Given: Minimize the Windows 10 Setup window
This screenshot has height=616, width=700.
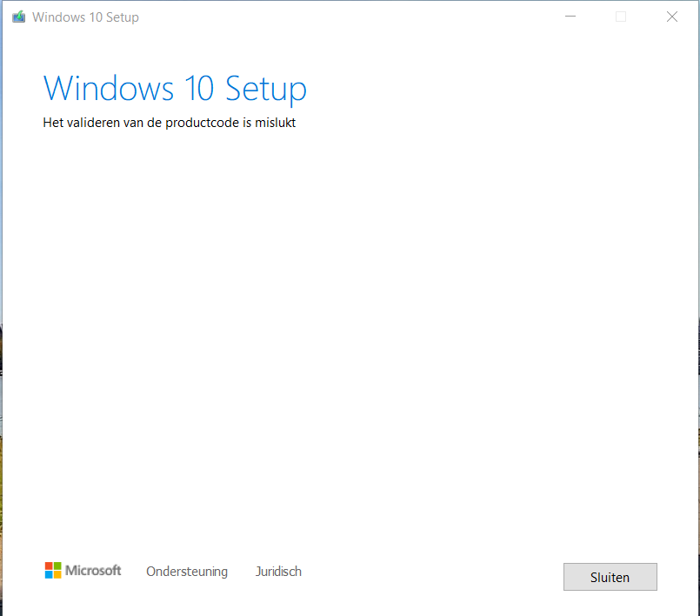Looking at the screenshot, I should (570, 17).
